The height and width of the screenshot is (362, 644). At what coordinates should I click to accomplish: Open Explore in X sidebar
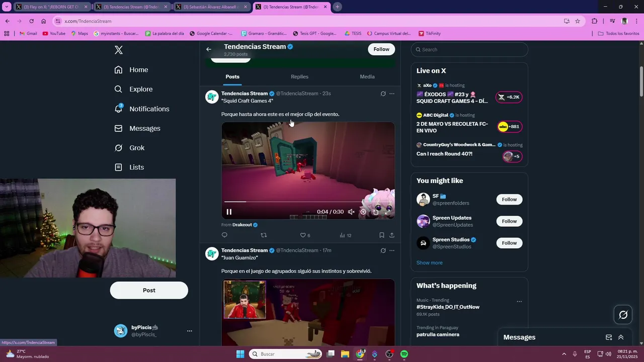pyautogui.click(x=133, y=89)
